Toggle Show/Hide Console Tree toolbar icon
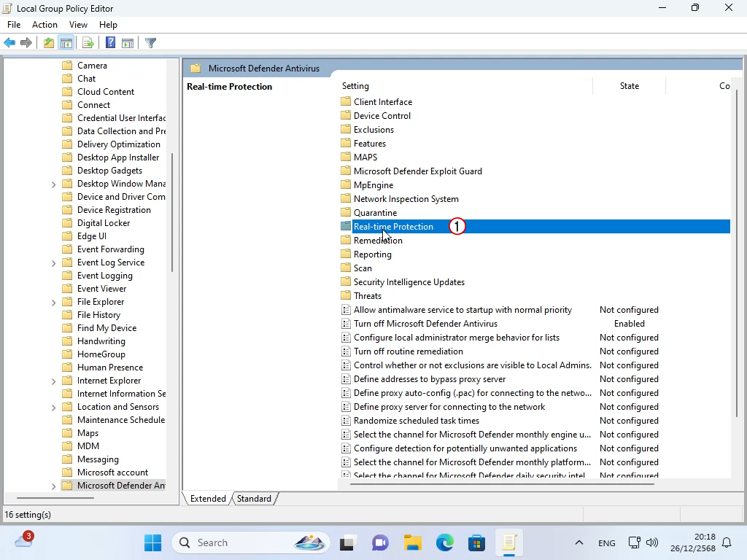Screen dimensions: 747x560 click(x=66, y=43)
